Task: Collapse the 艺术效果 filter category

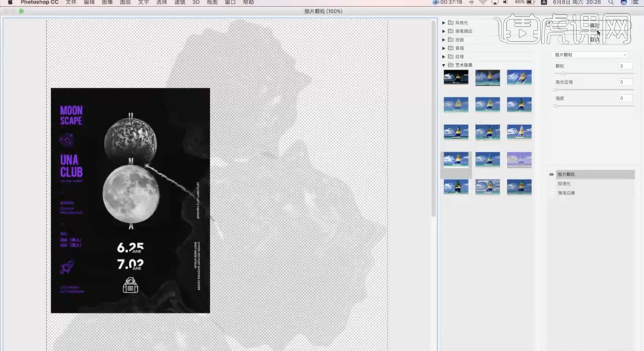Action: coord(444,65)
